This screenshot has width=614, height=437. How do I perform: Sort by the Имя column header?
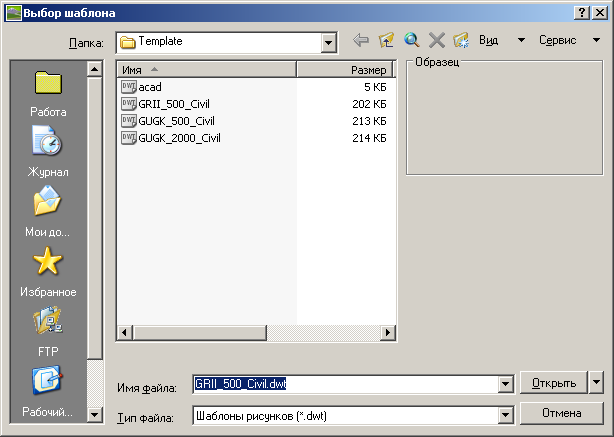pyautogui.click(x=207, y=70)
